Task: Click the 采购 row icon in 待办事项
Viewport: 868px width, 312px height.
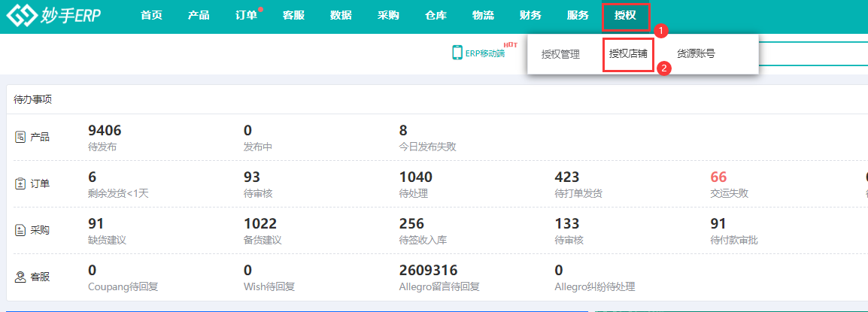Action: click(21, 231)
